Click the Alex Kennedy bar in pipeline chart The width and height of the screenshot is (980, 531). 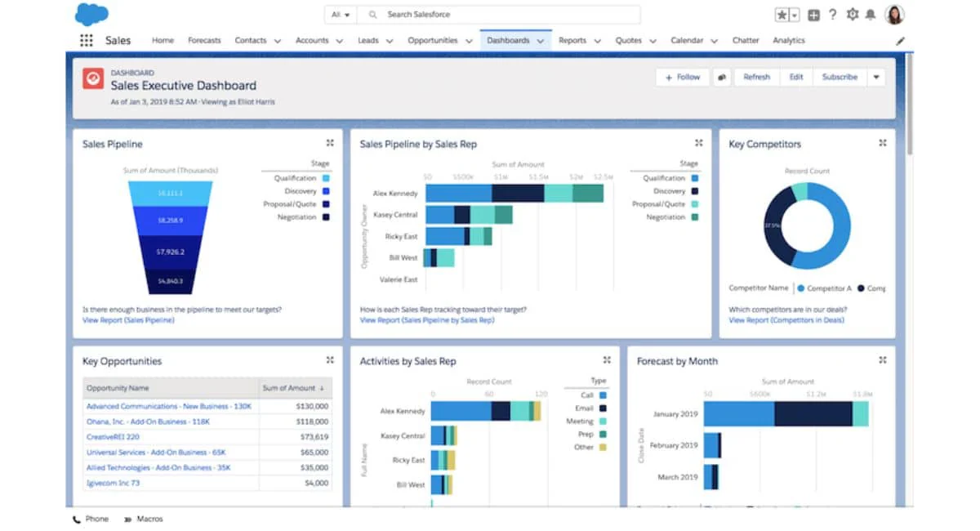tap(514, 194)
